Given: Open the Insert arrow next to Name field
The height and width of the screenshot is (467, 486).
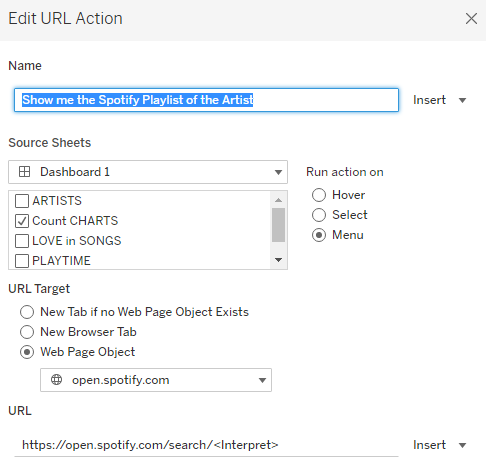Looking at the screenshot, I should point(462,100).
